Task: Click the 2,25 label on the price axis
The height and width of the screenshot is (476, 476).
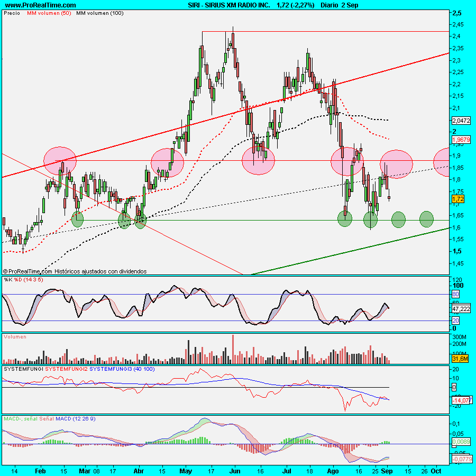Action: click(458, 72)
